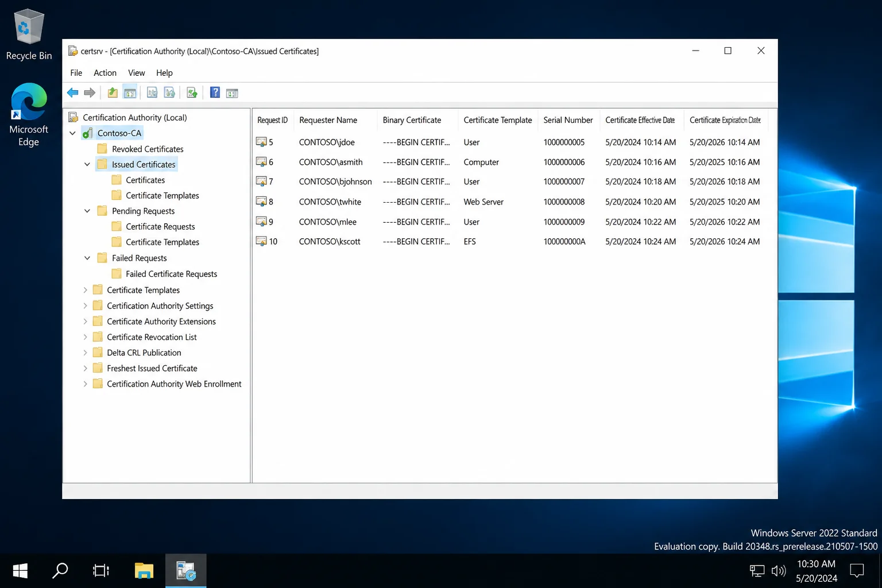Image resolution: width=882 pixels, height=588 pixels.
Task: Expand the Certificate Authority Extensions node
Action: pyautogui.click(x=85, y=321)
